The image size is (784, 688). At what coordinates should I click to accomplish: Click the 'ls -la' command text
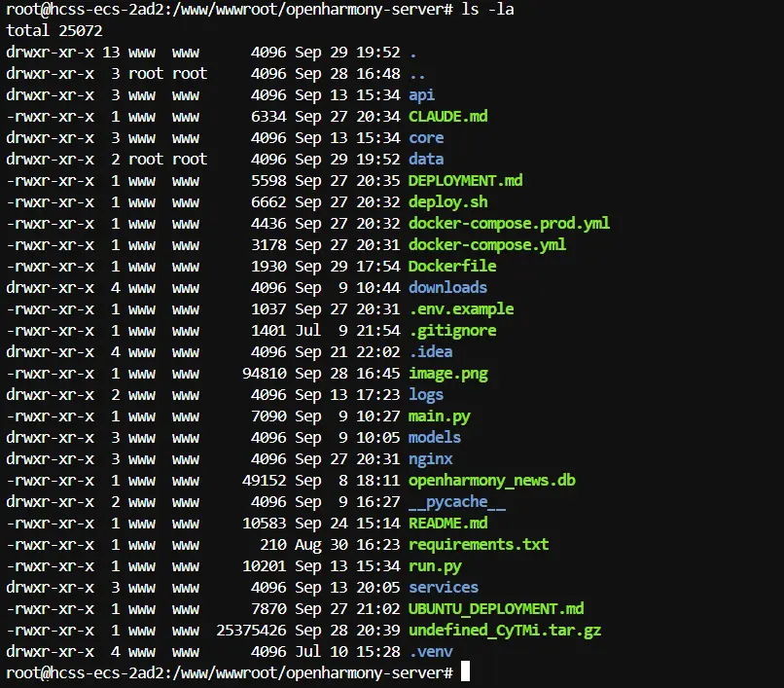(x=487, y=9)
